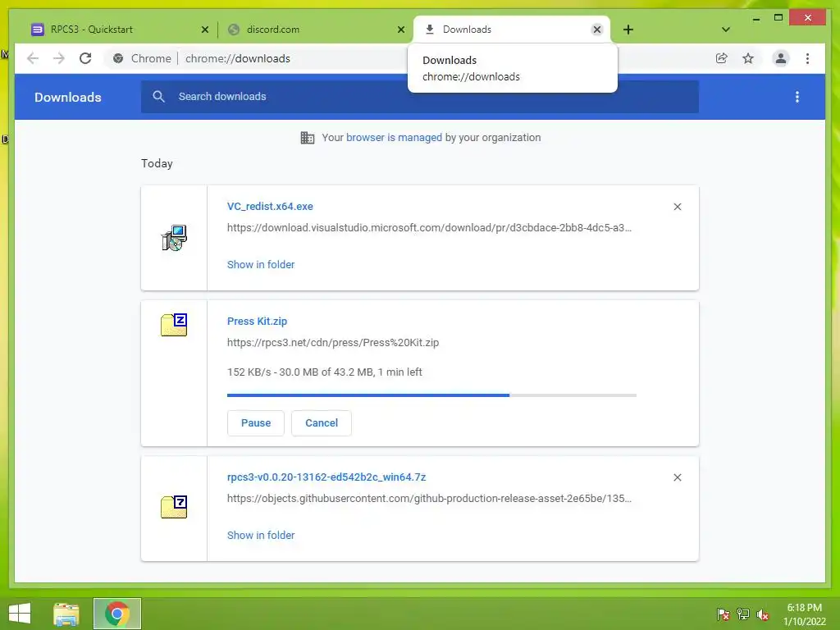The width and height of the screenshot is (840, 630).
Task: Close the discord.com tab
Action: (400, 30)
